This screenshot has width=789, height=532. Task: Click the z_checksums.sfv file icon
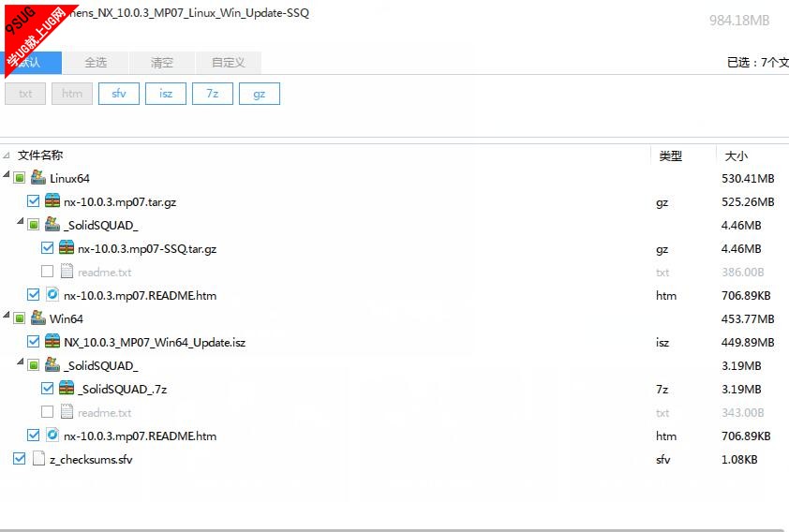(x=38, y=458)
